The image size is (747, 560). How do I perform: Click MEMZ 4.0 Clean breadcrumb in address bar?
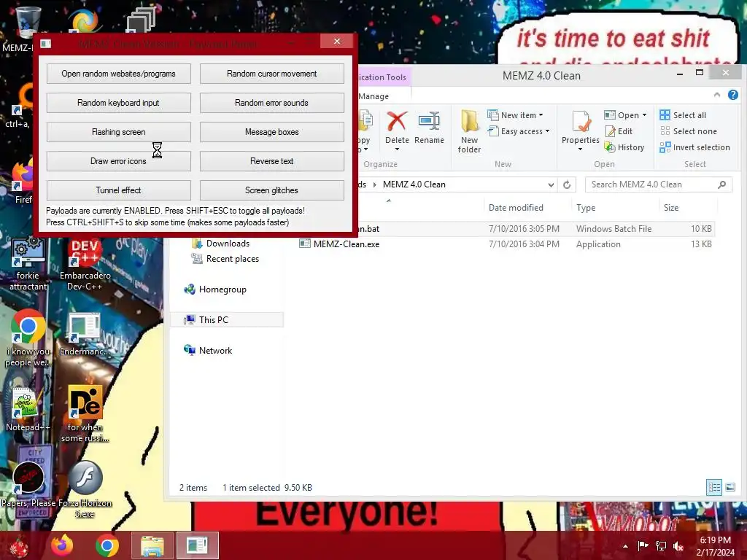pyautogui.click(x=414, y=184)
